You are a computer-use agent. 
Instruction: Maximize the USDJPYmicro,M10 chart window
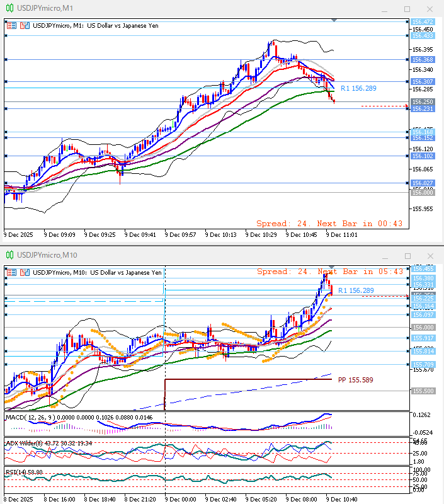(x=407, y=255)
